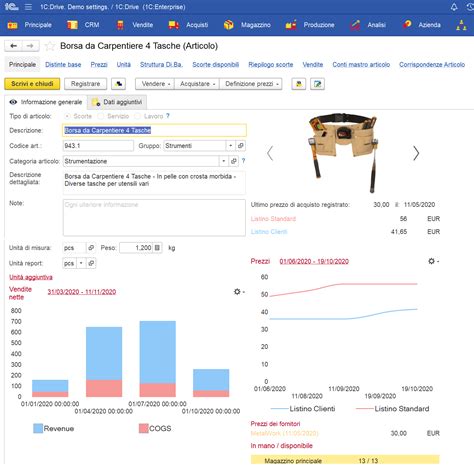
Task: Open the Principale section icon in top bar
Action: coord(12,25)
